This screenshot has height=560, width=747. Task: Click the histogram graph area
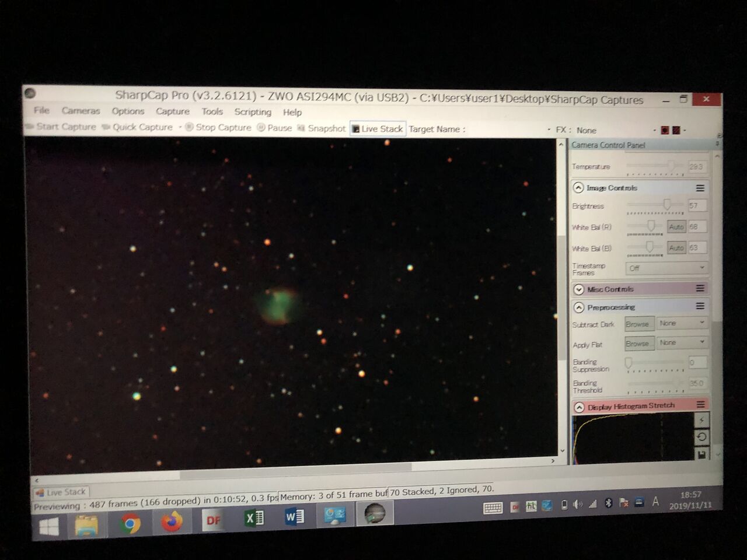(x=633, y=439)
